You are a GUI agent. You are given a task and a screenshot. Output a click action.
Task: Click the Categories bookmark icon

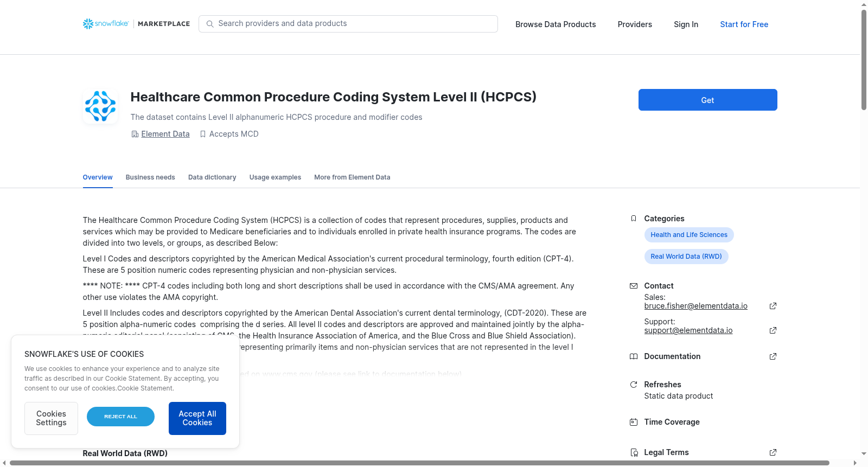pyautogui.click(x=634, y=219)
